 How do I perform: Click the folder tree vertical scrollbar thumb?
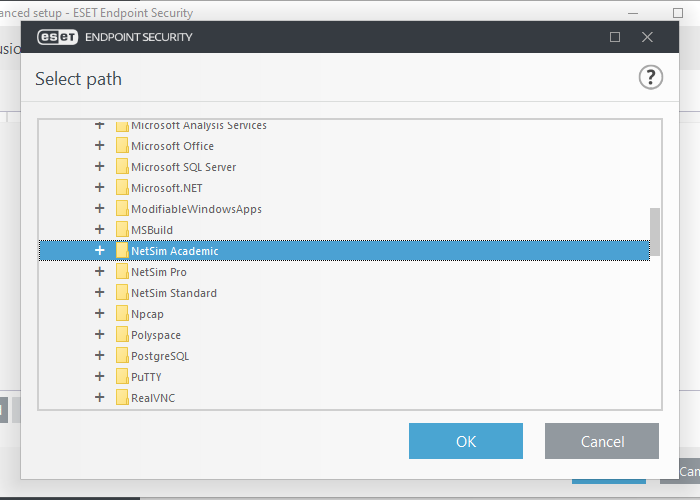tap(655, 232)
